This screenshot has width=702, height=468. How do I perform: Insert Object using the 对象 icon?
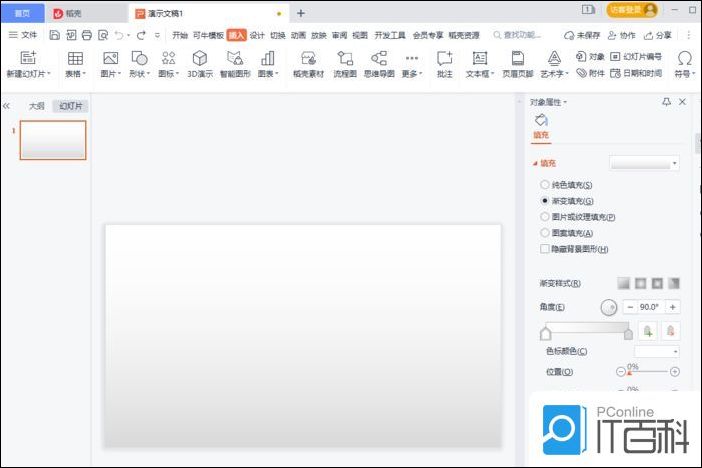point(581,56)
